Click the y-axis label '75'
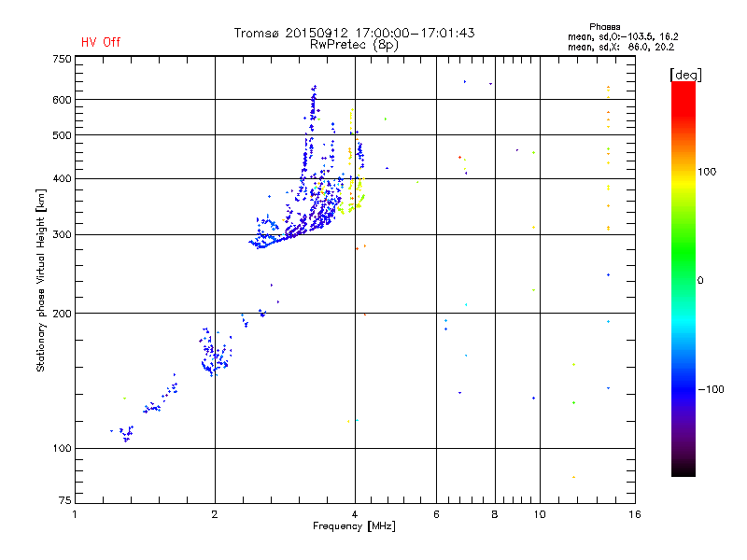747x560 pixels. click(x=65, y=500)
